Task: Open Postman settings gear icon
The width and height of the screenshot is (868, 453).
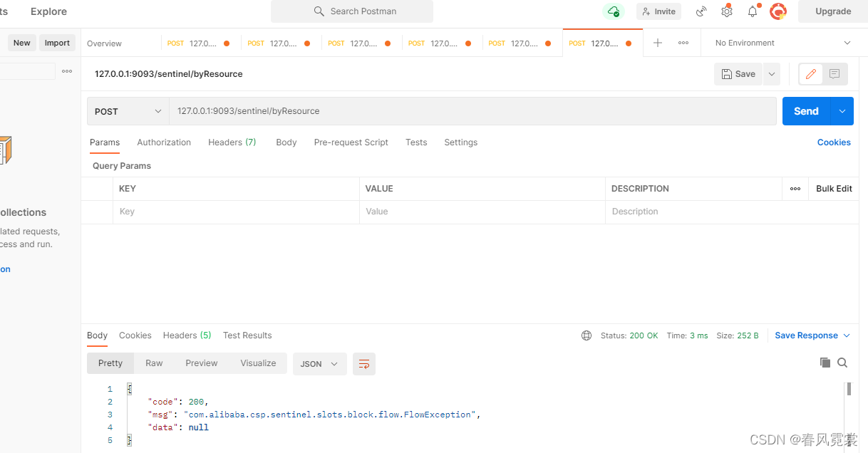Action: [x=727, y=11]
